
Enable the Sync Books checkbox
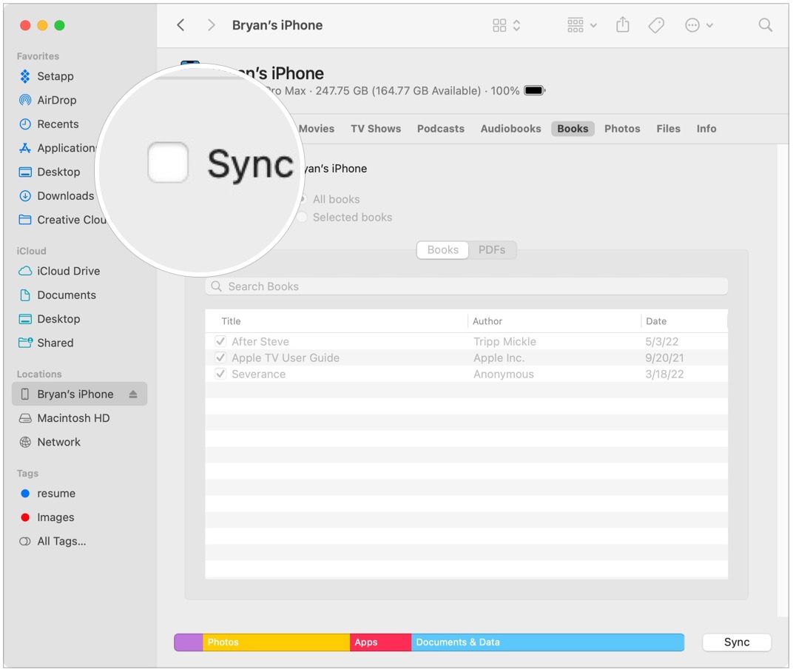(x=168, y=163)
